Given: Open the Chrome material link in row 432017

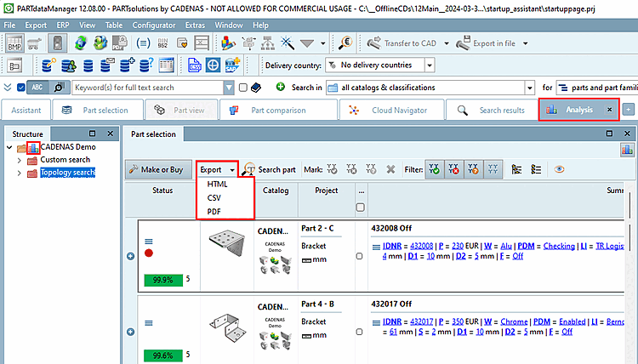Looking at the screenshot, I should pyautogui.click(x=514, y=321).
